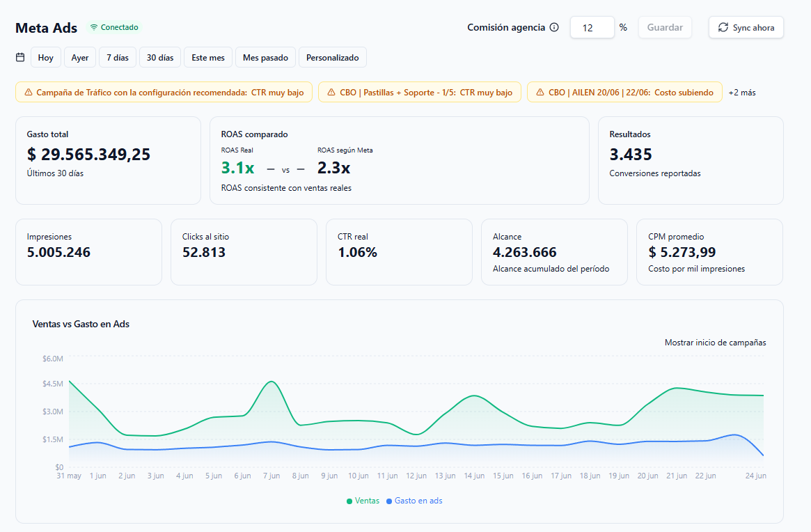
Task: Expand the +2 más alerts
Action: coord(741,93)
